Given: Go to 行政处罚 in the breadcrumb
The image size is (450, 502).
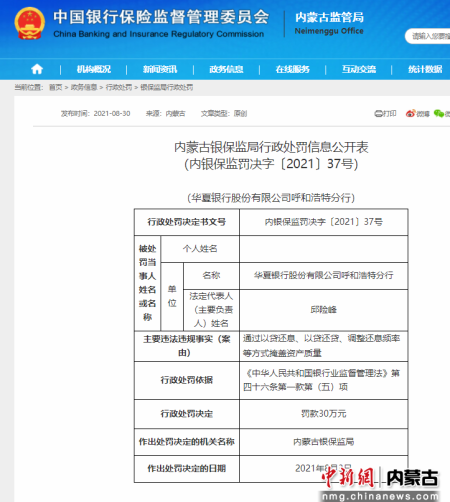Looking at the screenshot, I should click(x=119, y=87).
